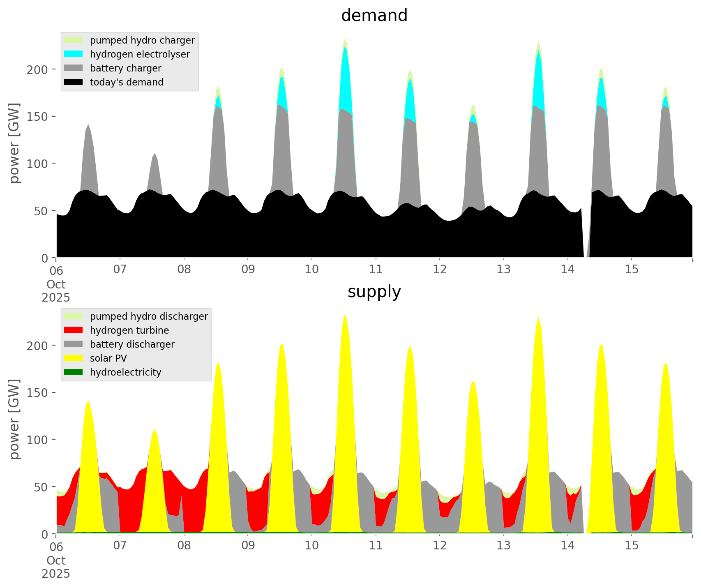
Task: Click the "supply" chart title
Action: point(374,292)
